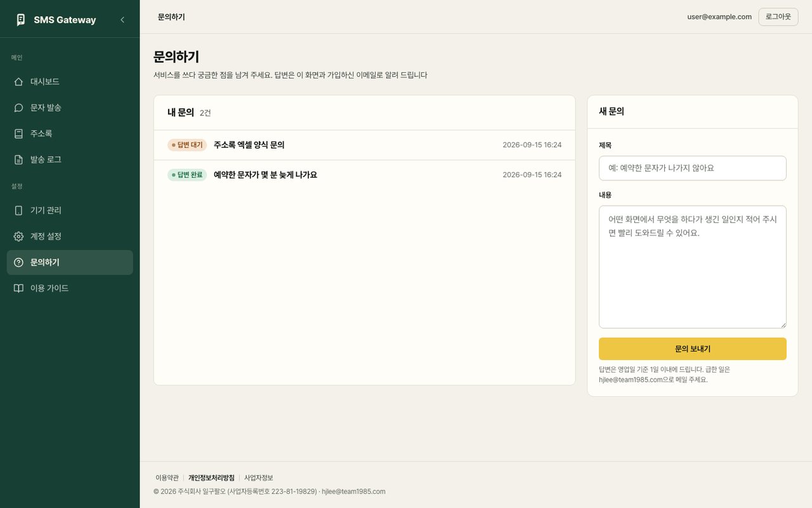This screenshot has height=508, width=812.
Task: Click the SMS Gateway logo icon
Action: (x=21, y=20)
